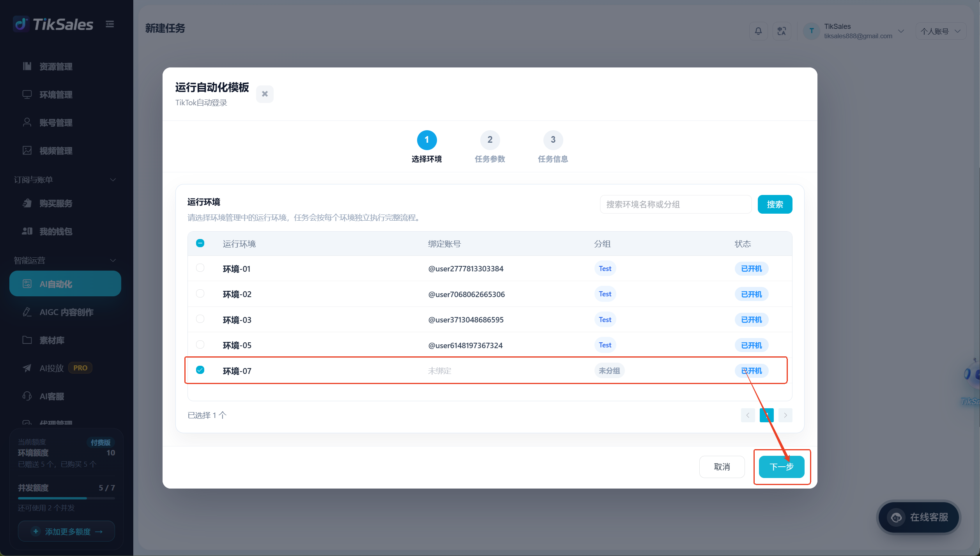980x556 pixels.
Task: Open the AI自动化 sidebar menu item
Action: 65,284
